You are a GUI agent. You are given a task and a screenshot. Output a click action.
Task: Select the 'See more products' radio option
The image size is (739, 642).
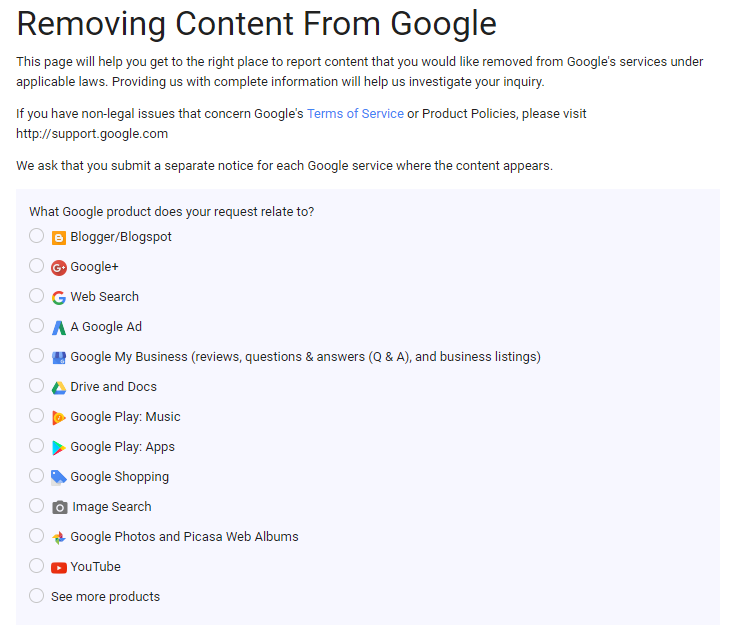[37, 596]
